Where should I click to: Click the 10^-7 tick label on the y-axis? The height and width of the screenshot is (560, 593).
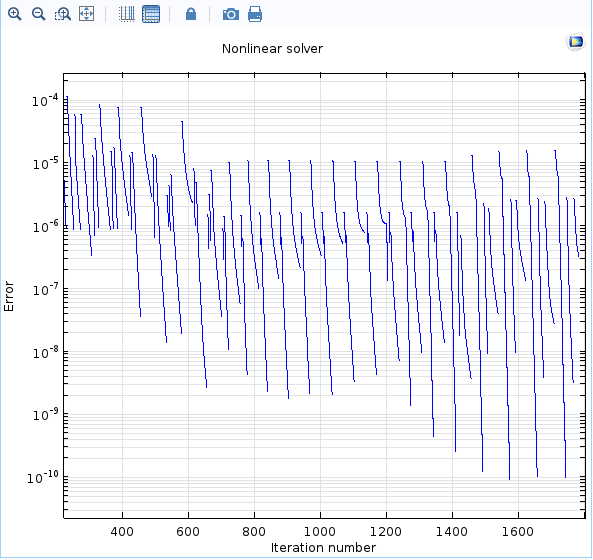tap(45, 290)
